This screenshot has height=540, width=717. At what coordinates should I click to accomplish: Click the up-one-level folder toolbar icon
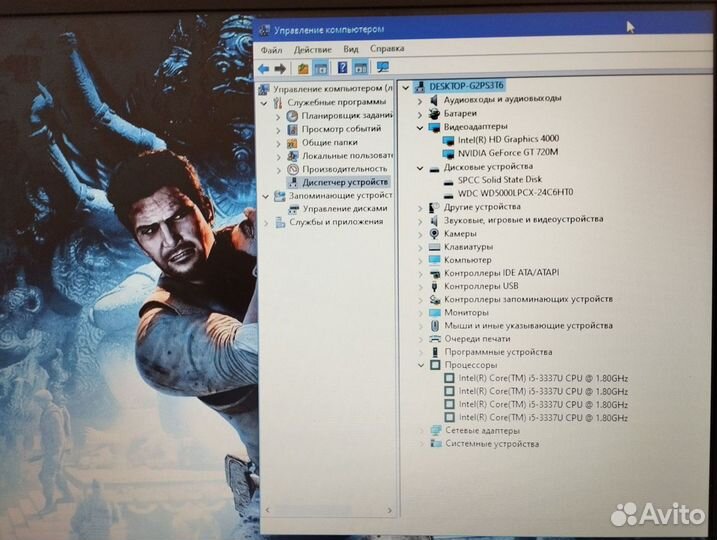[x=303, y=69]
